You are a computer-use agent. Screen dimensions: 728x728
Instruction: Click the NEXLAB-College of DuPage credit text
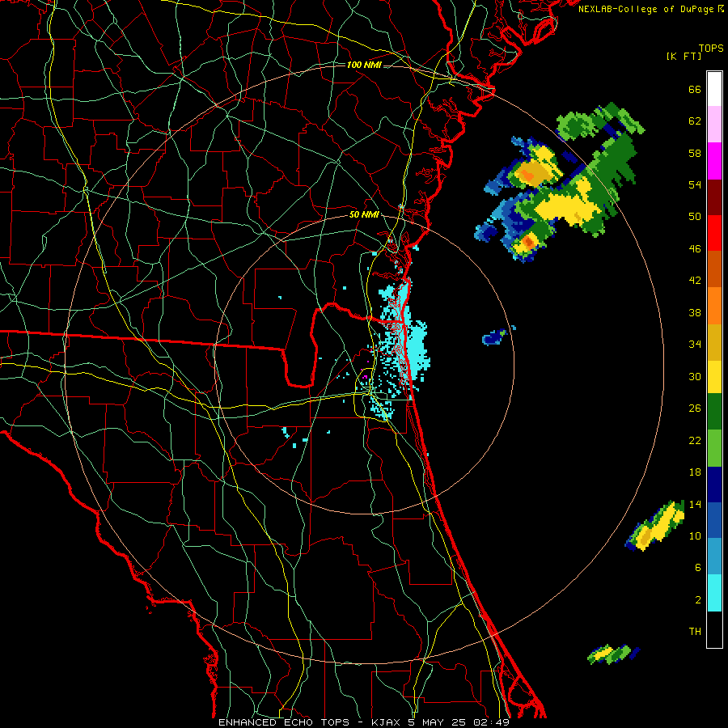click(645, 9)
